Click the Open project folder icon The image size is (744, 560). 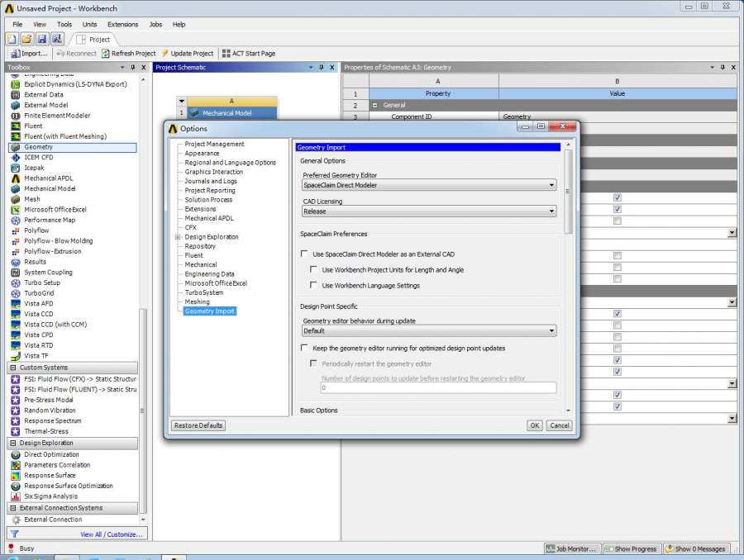(26, 39)
